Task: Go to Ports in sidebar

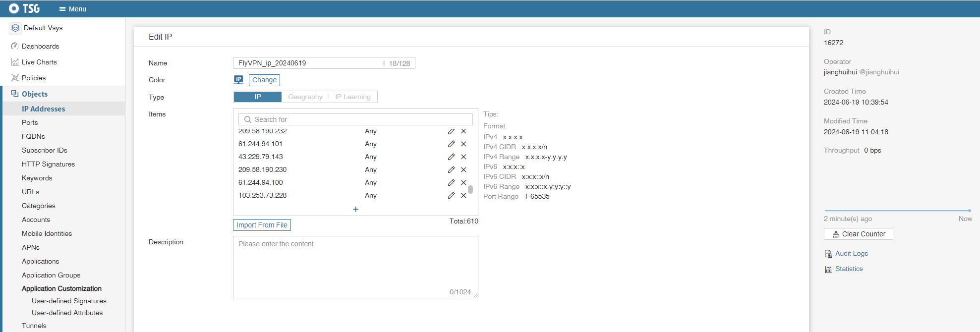Action: click(30, 122)
